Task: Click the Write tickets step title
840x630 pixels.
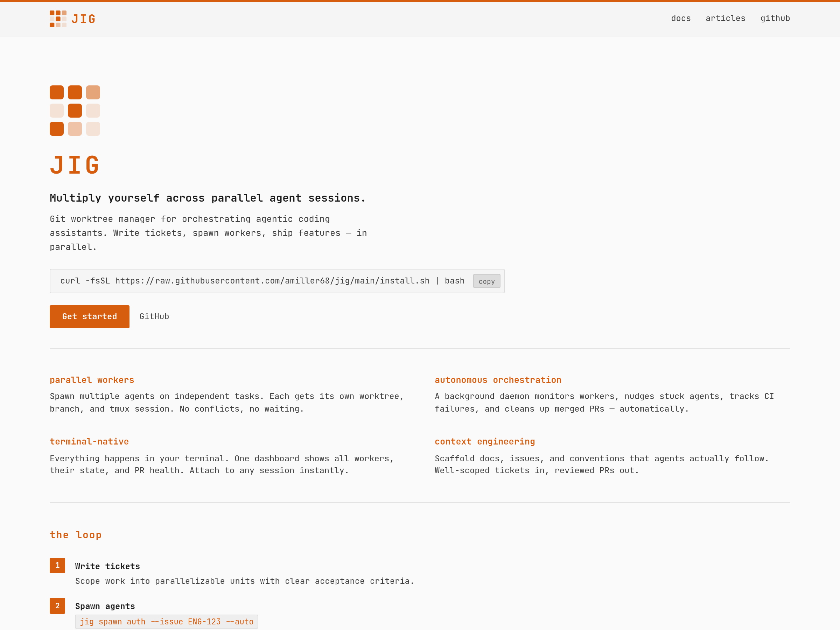Action: pos(107,566)
